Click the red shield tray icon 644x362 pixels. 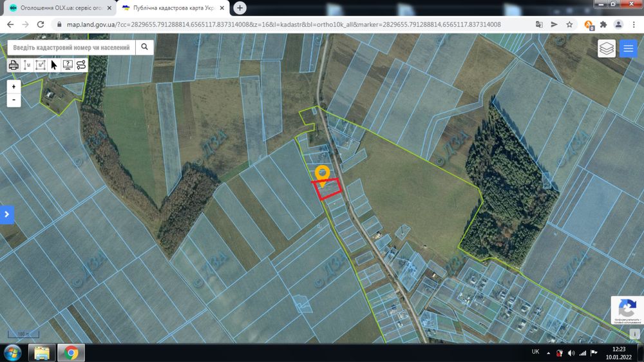coord(560,353)
